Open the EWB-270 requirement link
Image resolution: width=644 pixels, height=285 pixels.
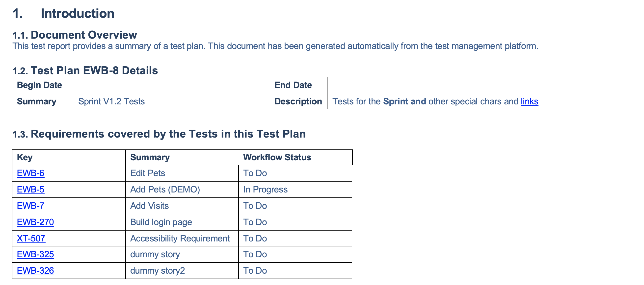tap(35, 222)
